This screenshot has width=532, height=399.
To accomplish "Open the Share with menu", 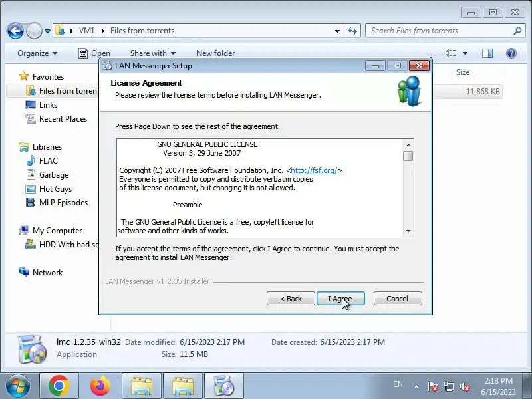I will coord(153,53).
